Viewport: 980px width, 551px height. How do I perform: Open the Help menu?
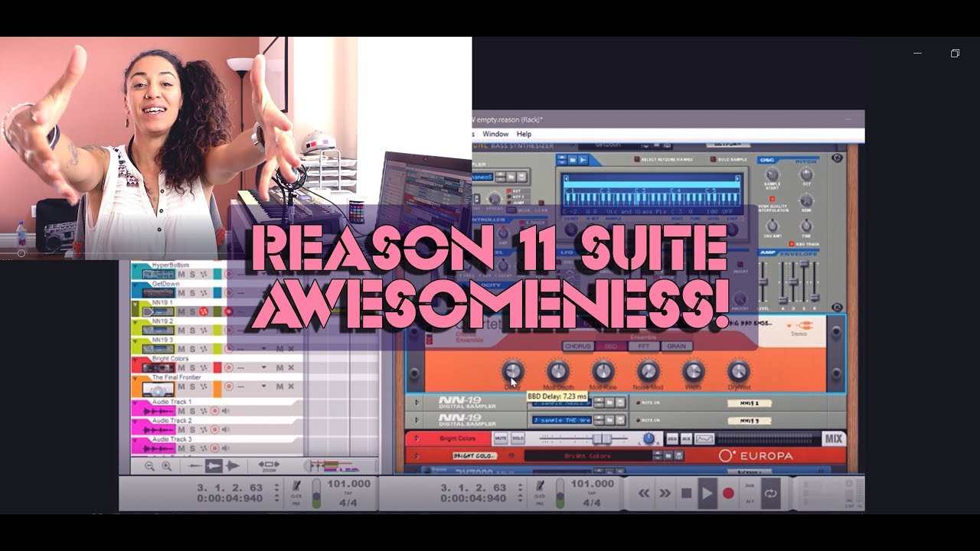click(x=524, y=134)
